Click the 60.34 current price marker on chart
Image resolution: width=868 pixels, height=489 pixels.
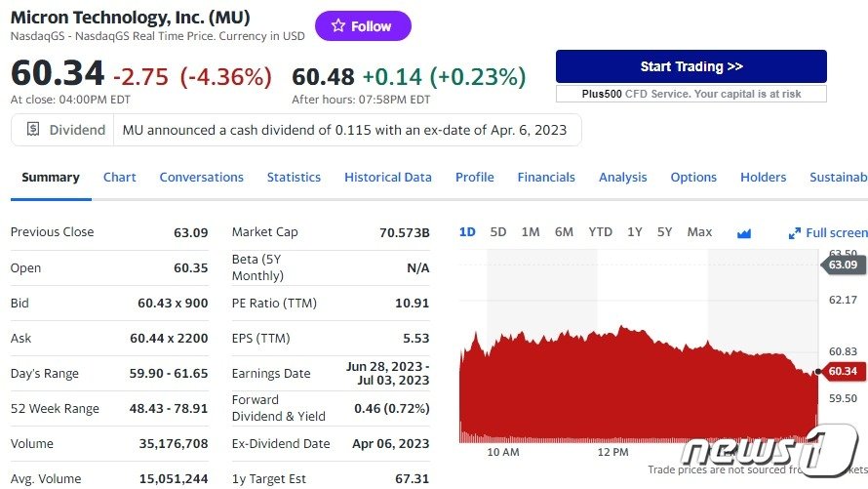(x=842, y=371)
